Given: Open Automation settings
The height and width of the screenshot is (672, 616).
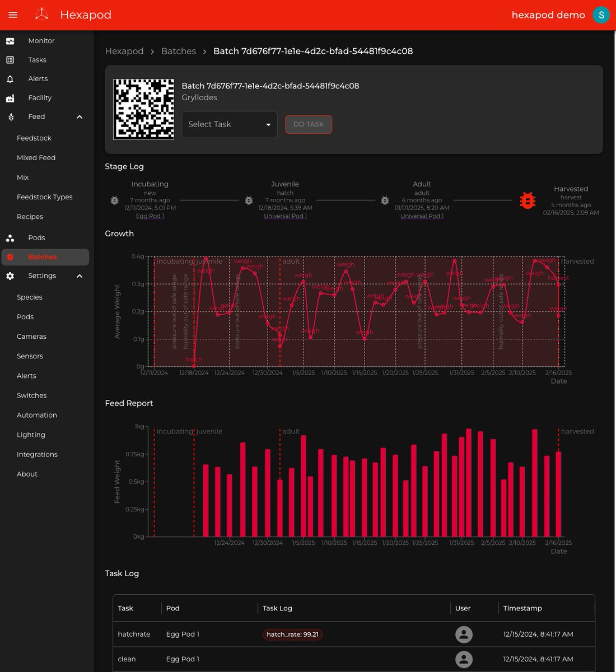Looking at the screenshot, I should click(37, 415).
